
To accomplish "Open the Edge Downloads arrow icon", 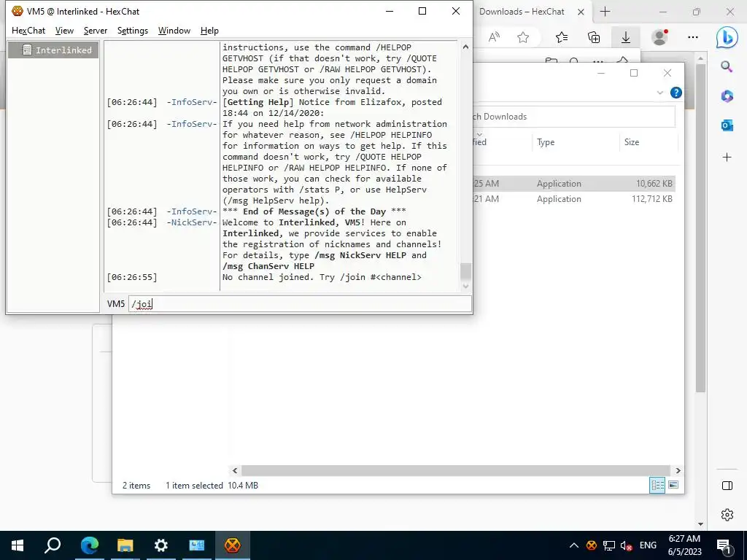I will tap(625, 37).
